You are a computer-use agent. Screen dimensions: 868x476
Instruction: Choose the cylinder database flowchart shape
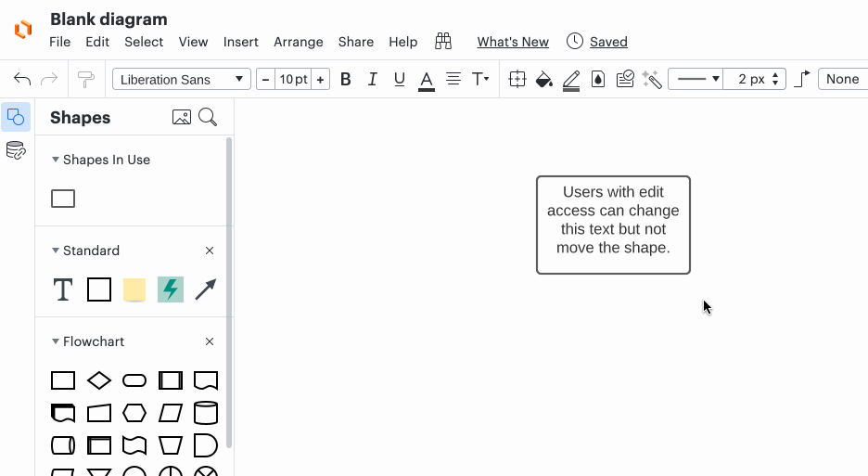[205, 413]
